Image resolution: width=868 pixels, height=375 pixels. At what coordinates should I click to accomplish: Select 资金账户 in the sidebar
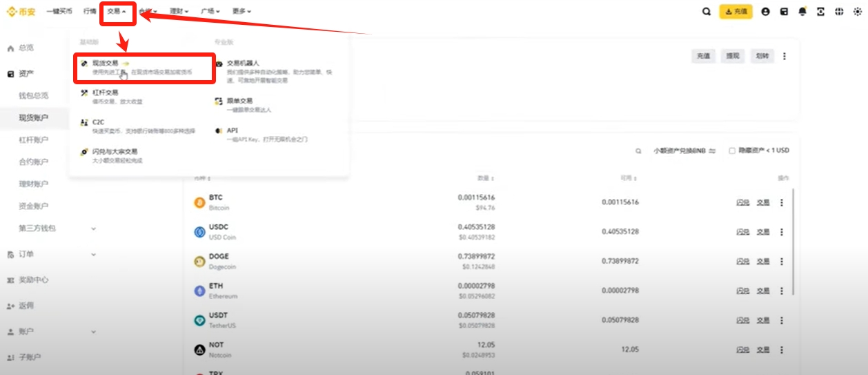pyautogui.click(x=34, y=206)
